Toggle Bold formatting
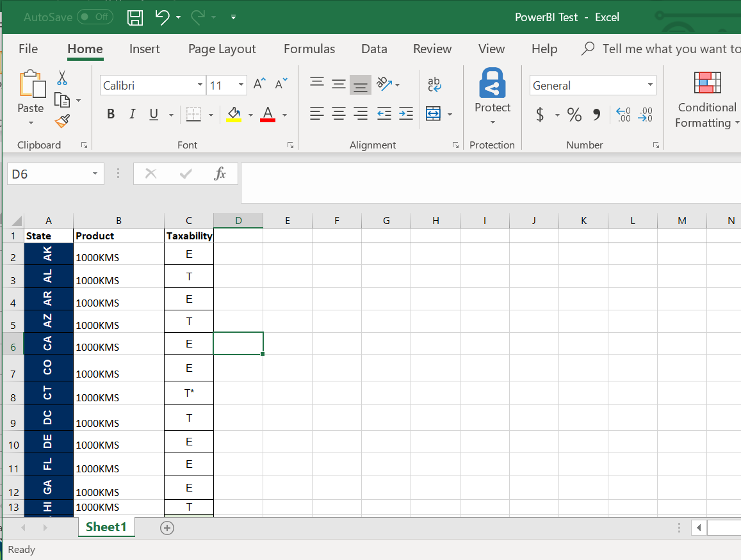 pyautogui.click(x=111, y=114)
